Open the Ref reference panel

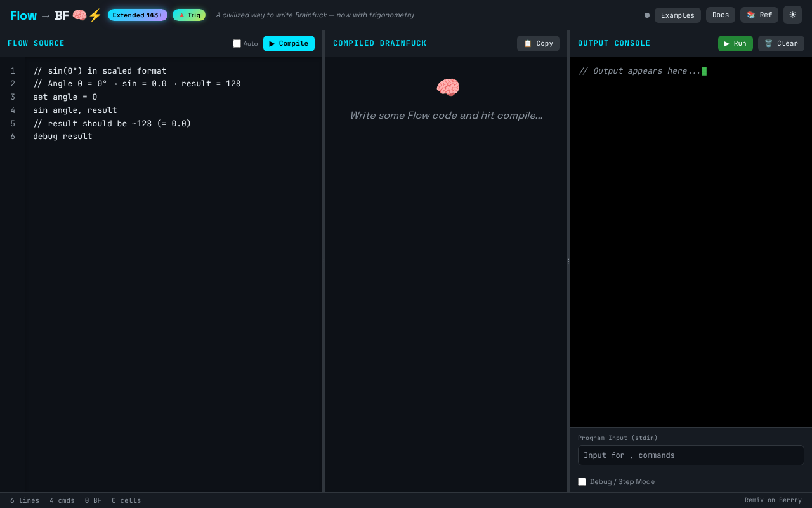(759, 15)
